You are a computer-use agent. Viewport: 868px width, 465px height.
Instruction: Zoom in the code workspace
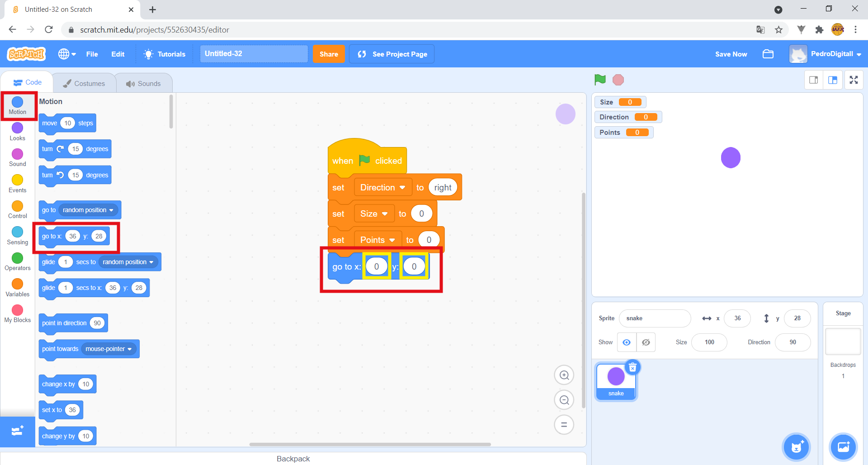click(564, 375)
